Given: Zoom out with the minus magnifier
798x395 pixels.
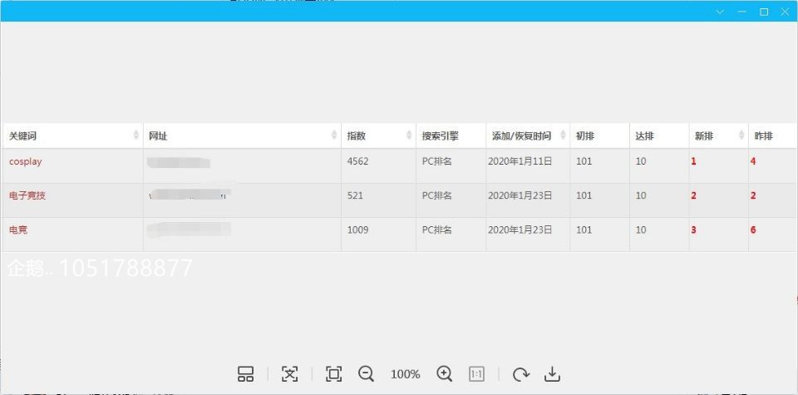Looking at the screenshot, I should tap(366, 374).
